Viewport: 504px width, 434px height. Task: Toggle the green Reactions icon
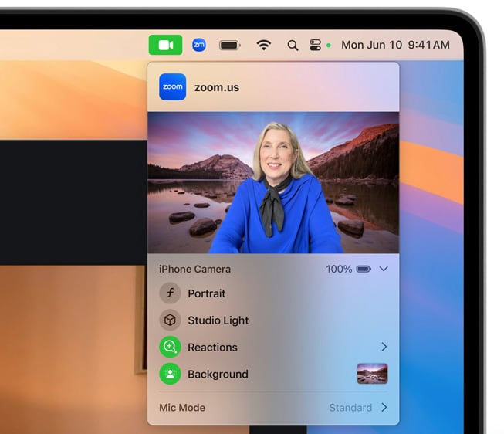click(x=170, y=347)
